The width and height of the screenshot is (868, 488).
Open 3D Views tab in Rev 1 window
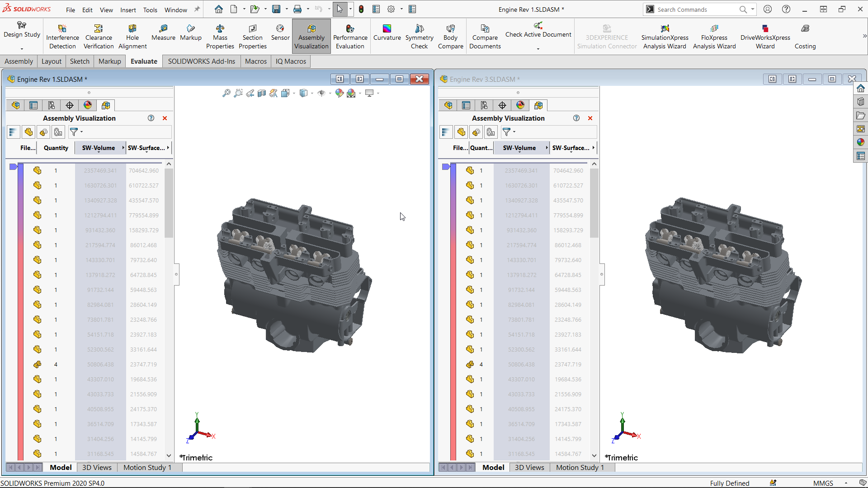97,468
